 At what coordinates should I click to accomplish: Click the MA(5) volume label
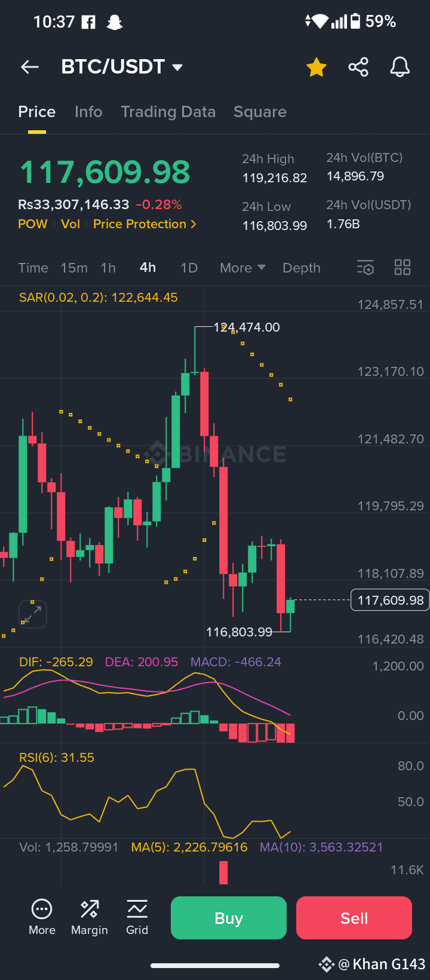point(189,847)
